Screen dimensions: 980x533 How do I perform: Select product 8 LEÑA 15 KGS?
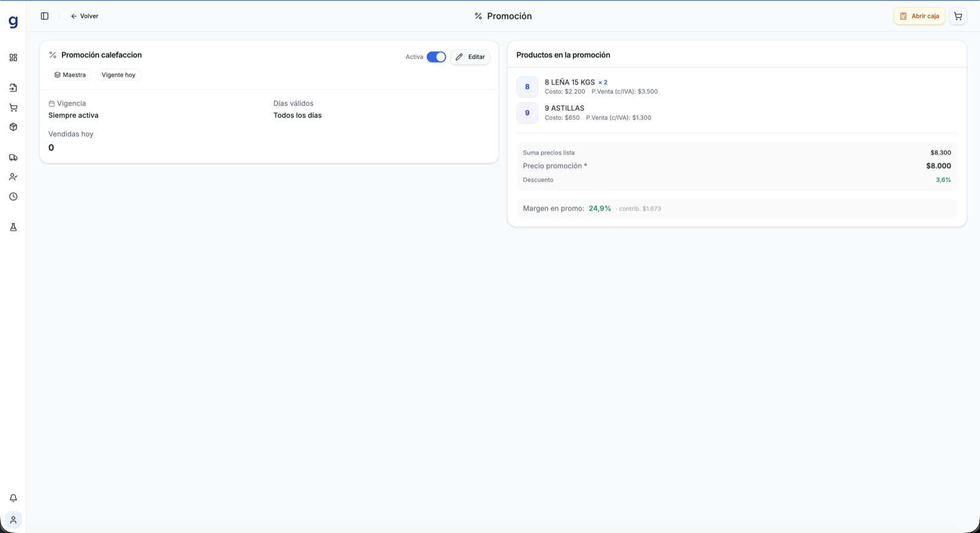(570, 82)
